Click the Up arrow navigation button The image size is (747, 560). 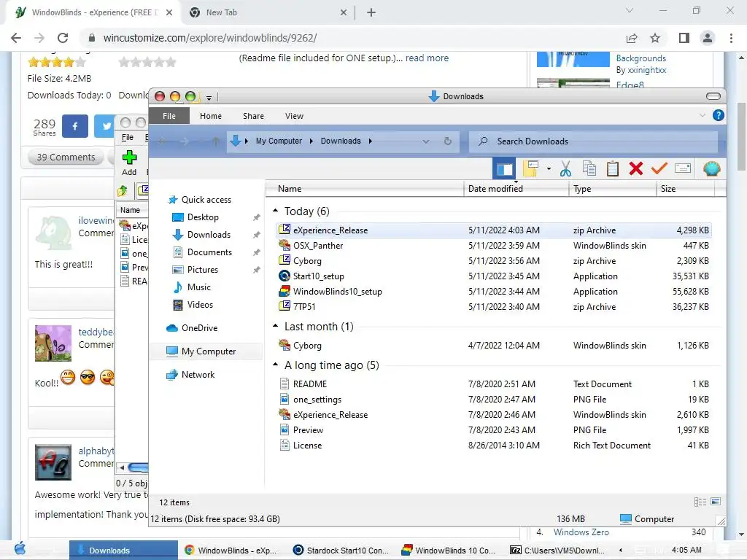216,141
